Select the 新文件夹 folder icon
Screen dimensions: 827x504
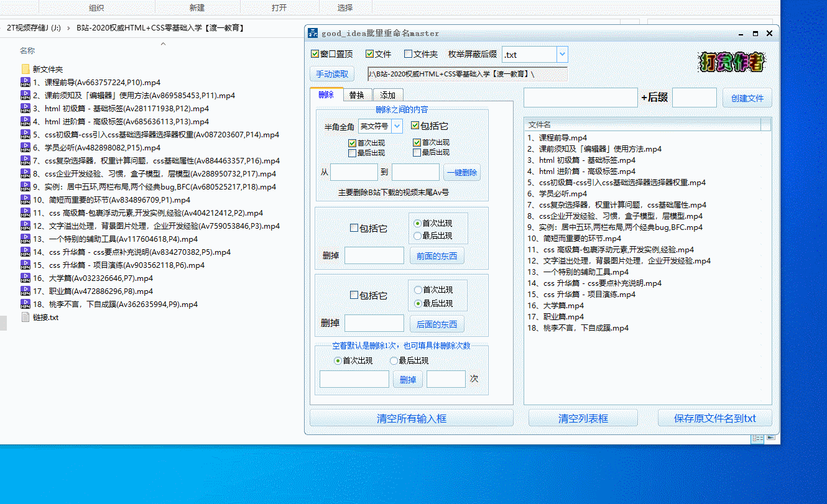click(25, 69)
